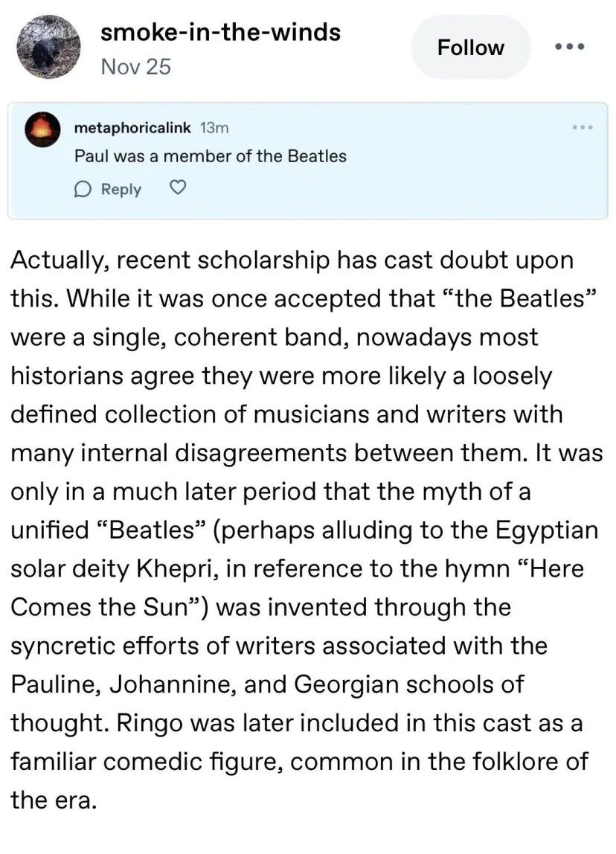The width and height of the screenshot is (616, 854).
Task: Open the comment's small ellipsis menu
Action: click(x=582, y=127)
